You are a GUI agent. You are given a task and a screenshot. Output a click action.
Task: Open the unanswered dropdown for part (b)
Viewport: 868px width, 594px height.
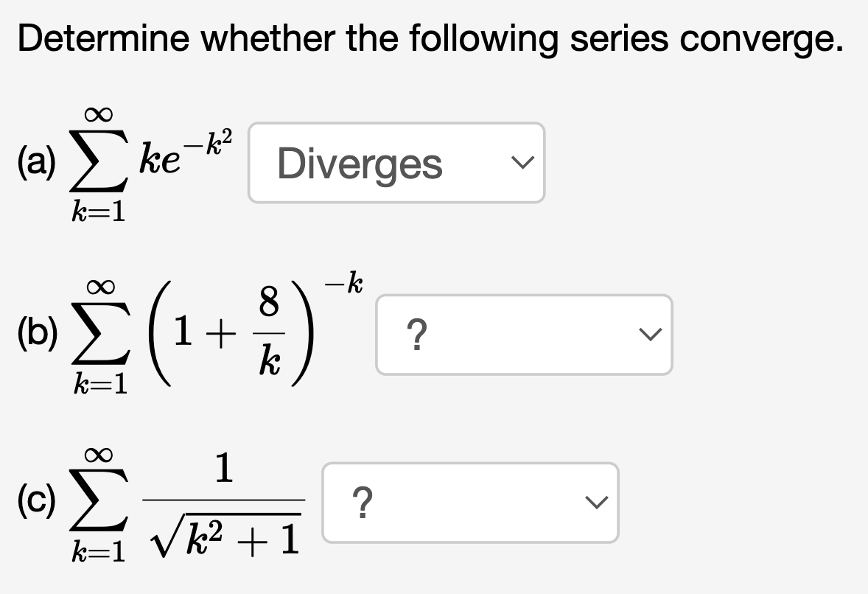[x=523, y=334]
